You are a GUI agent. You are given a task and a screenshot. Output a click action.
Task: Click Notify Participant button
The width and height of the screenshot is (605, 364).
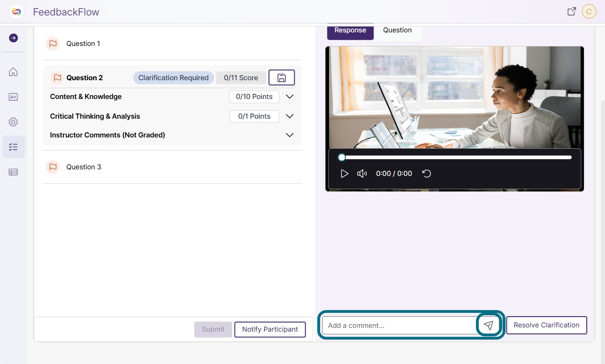point(270,329)
